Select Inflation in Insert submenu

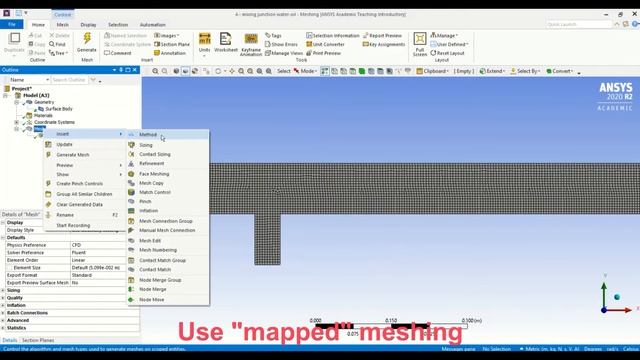tap(168, 211)
